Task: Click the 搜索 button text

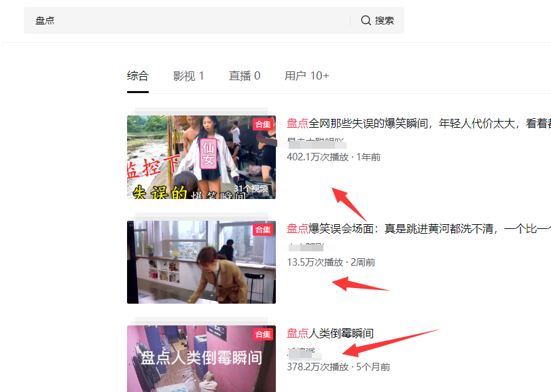Action: 384,20
